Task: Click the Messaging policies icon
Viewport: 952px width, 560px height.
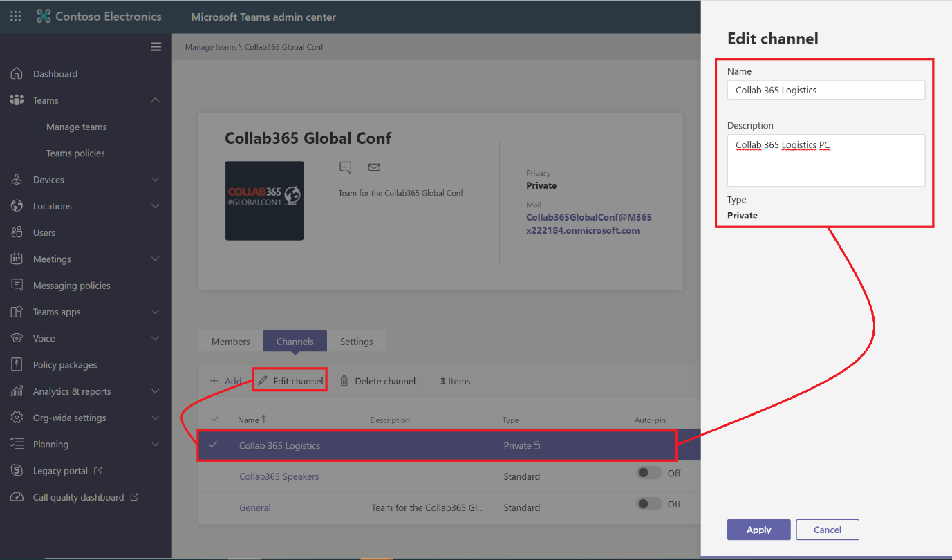Action: tap(17, 286)
